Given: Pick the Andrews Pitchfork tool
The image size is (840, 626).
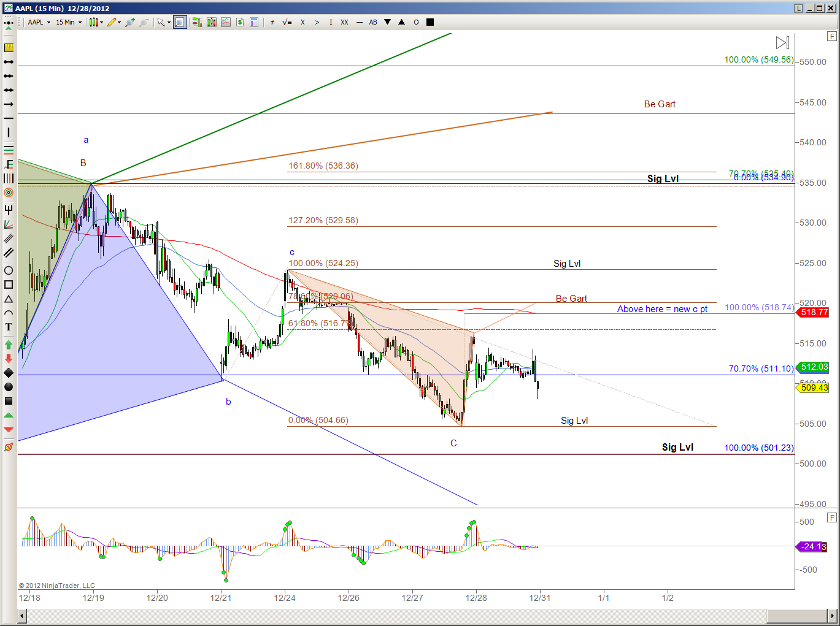Looking at the screenshot, I should coord(9,210).
